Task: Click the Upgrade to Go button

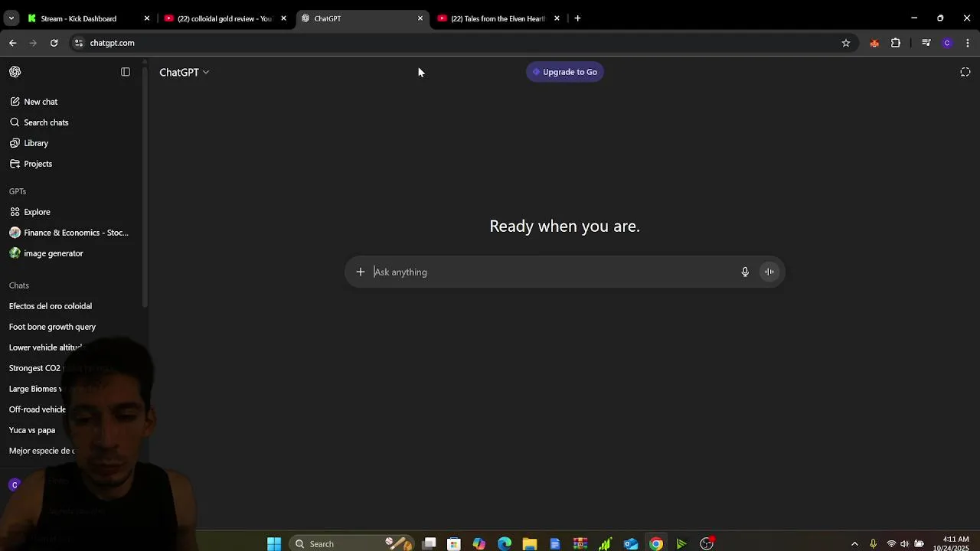Action: click(x=565, y=72)
